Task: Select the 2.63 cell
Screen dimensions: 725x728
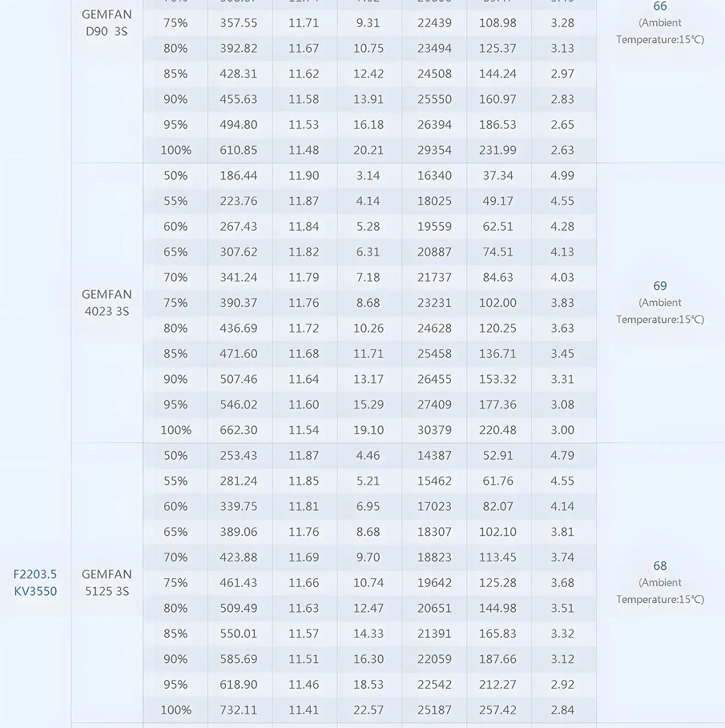Action: click(x=562, y=150)
